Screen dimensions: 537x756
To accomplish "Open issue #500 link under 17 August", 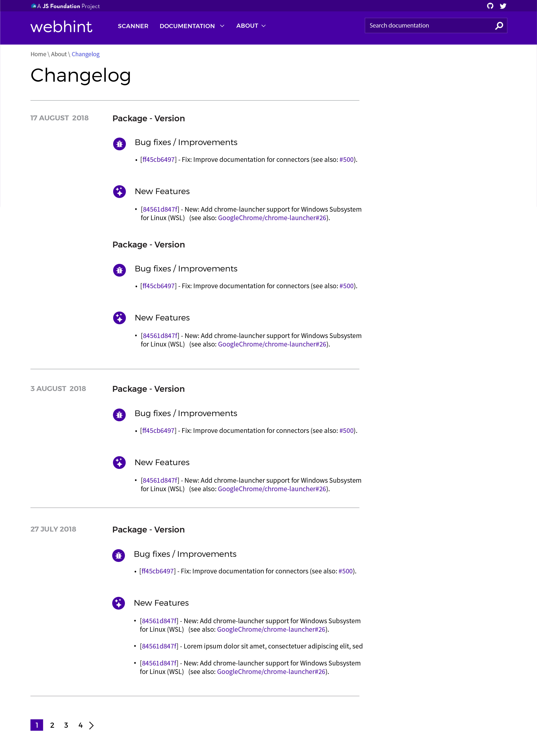I will (x=346, y=159).
